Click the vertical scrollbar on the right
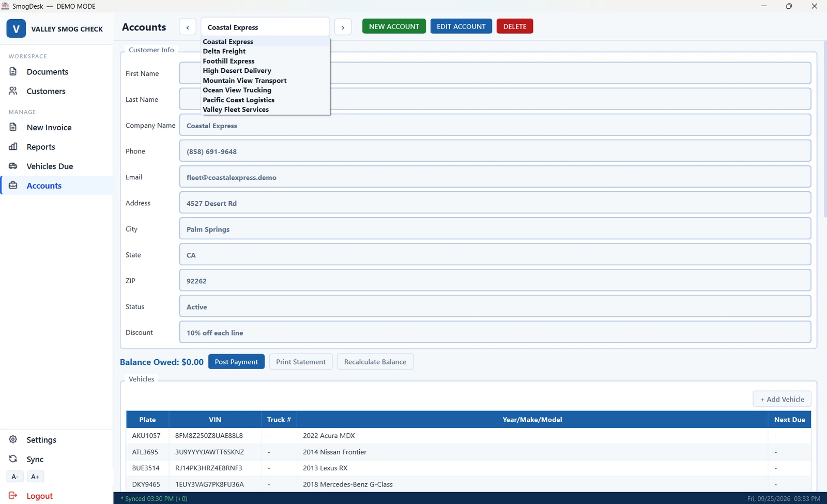 point(825,129)
